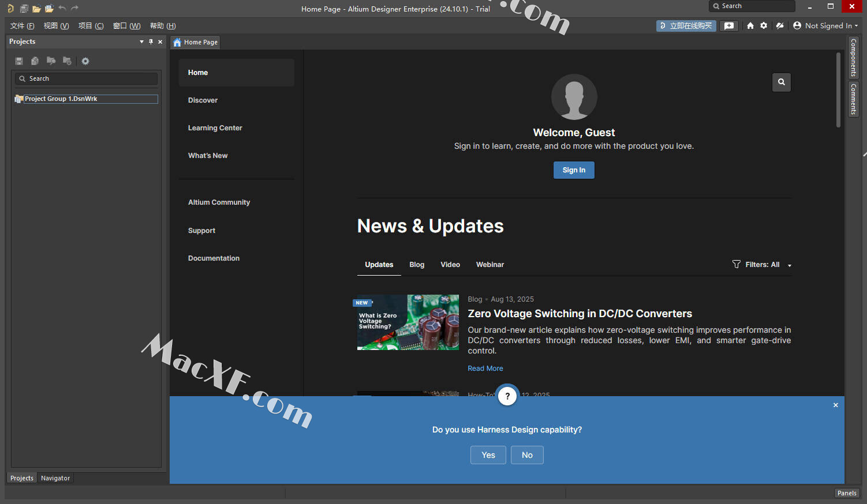Click the top-right Home icon
Image resolution: width=867 pixels, height=504 pixels.
click(x=750, y=26)
